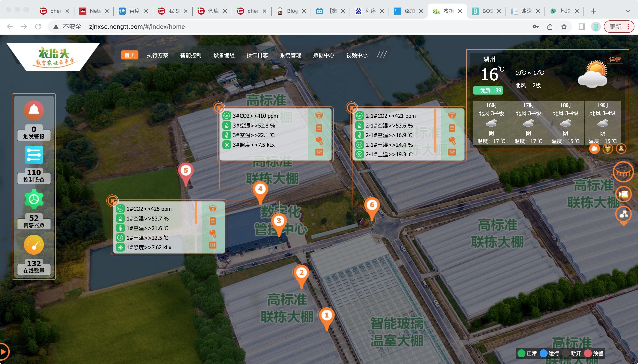Click the video camera round button
This screenshot has height=364, width=638.
tap(623, 194)
